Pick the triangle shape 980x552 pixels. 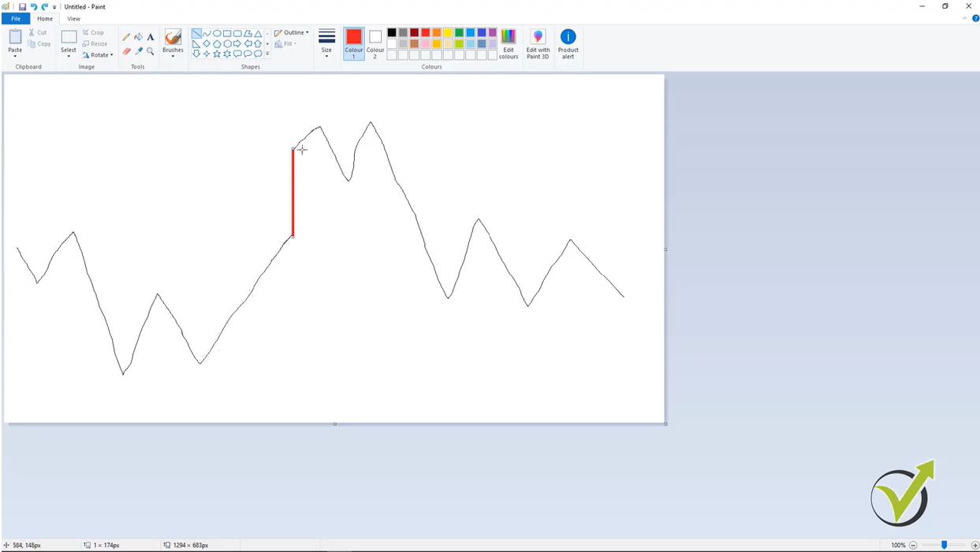point(258,33)
